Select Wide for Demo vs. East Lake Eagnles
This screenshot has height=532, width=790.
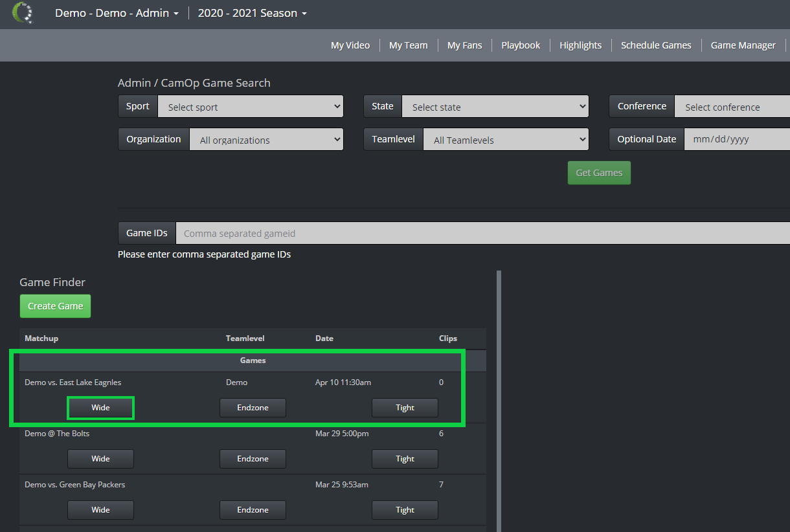pos(100,408)
